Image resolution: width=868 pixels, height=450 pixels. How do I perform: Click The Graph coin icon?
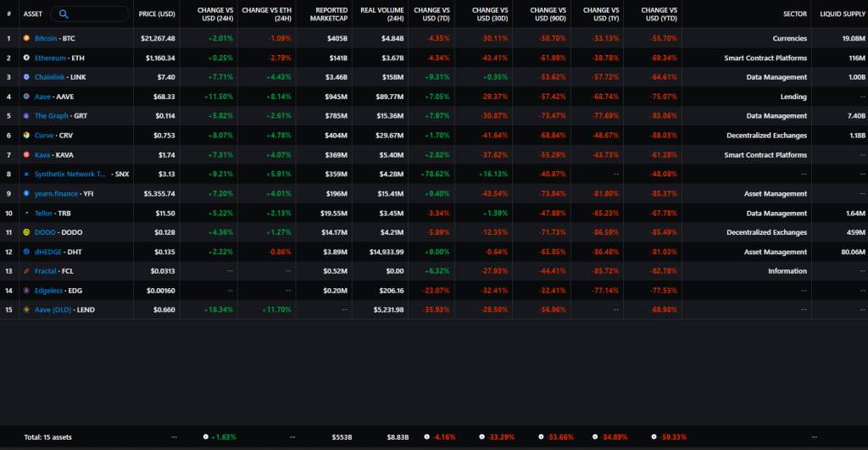(x=26, y=116)
